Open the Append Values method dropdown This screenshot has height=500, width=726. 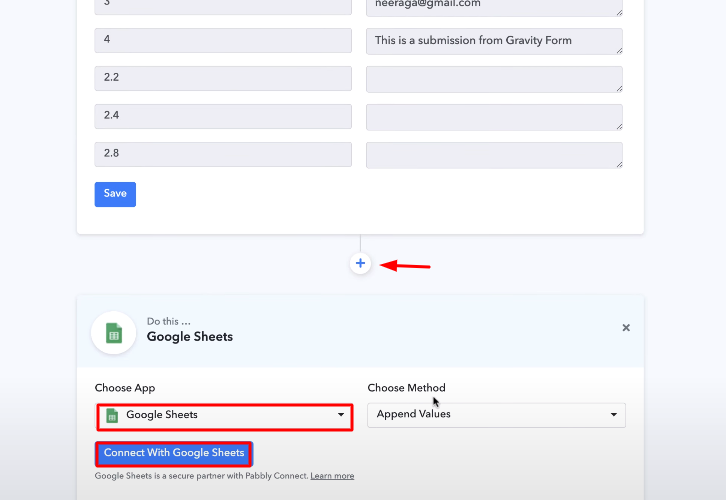(x=496, y=415)
